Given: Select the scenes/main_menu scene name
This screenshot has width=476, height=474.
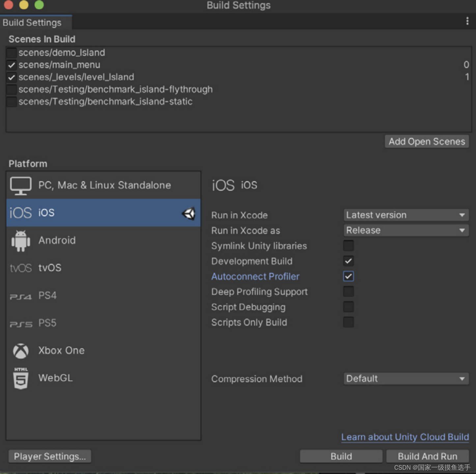Looking at the screenshot, I should click(x=59, y=65).
